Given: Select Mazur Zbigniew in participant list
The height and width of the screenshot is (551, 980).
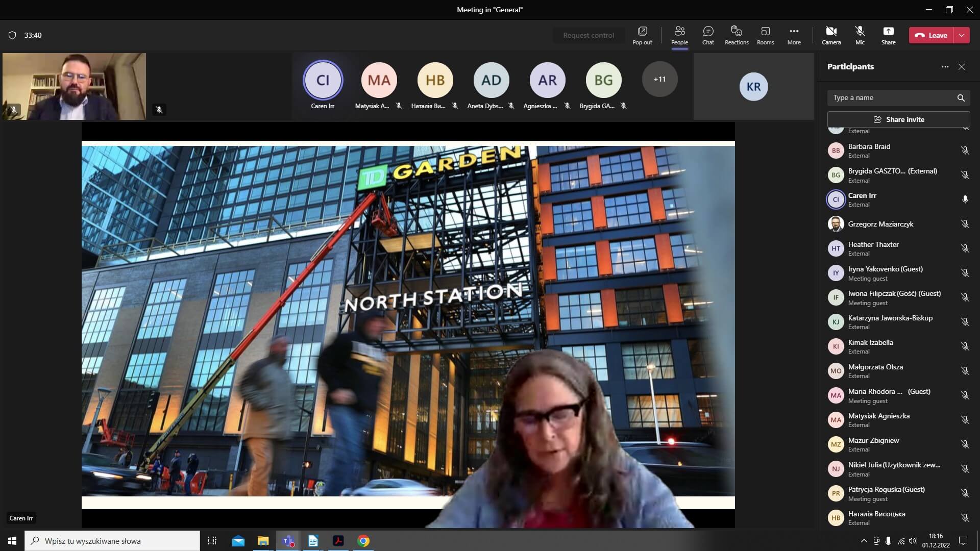Looking at the screenshot, I should (898, 444).
